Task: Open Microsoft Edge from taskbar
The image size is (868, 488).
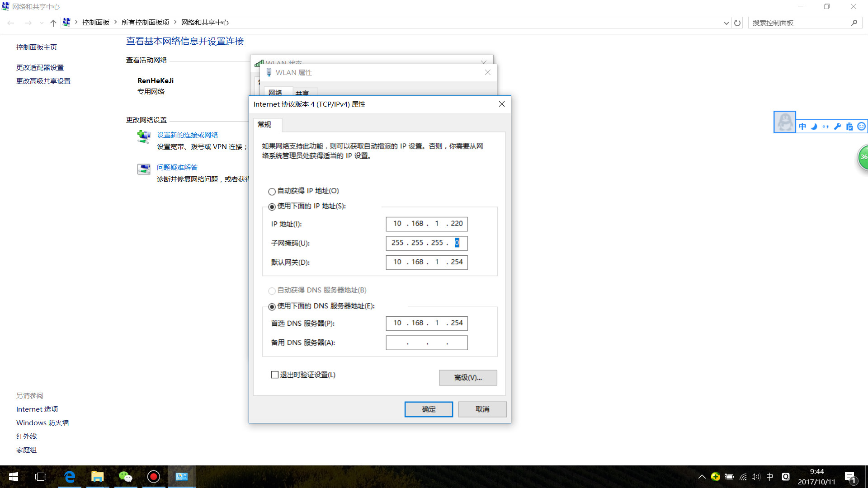Action: coord(70,477)
